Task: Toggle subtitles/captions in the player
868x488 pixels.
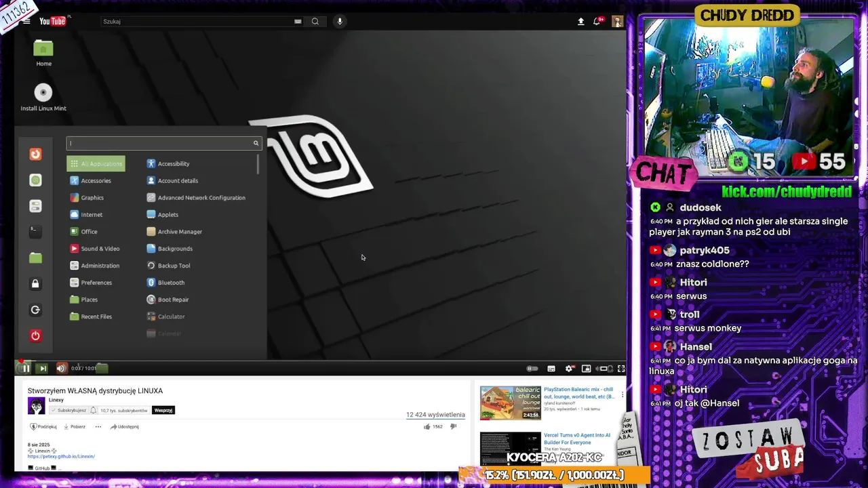Action: point(551,369)
